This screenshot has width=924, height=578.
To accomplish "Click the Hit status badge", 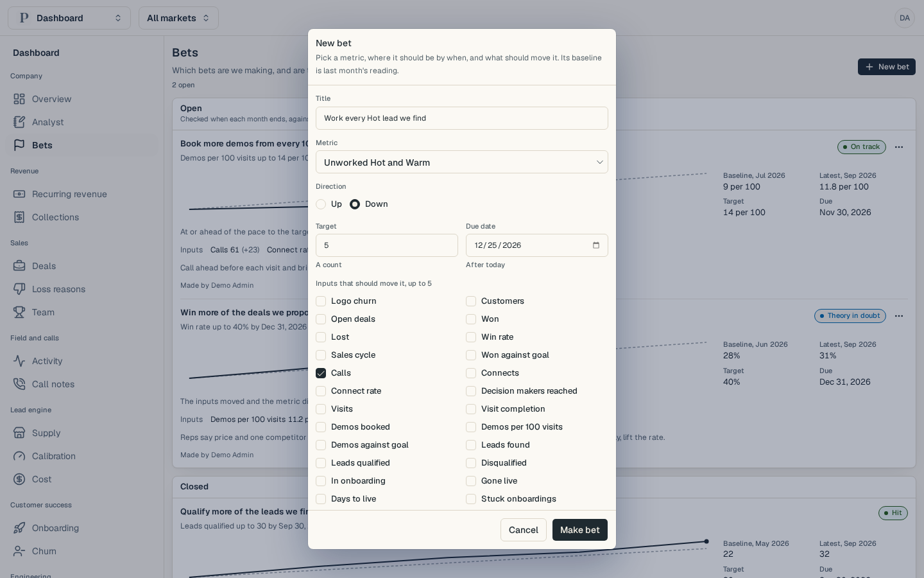I will point(893,513).
